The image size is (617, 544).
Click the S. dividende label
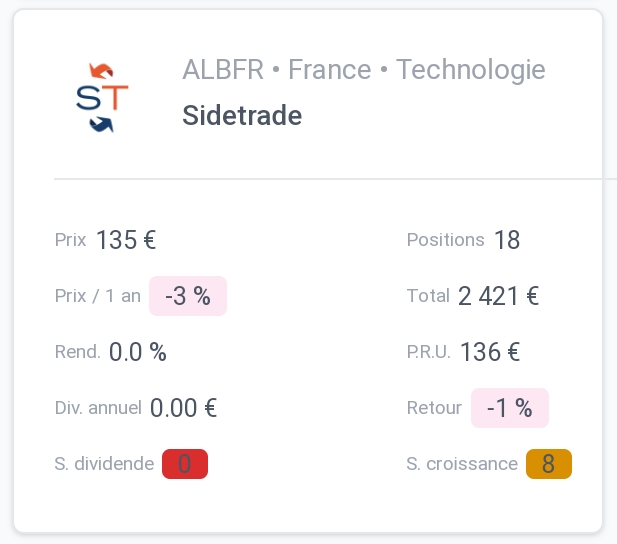104,464
